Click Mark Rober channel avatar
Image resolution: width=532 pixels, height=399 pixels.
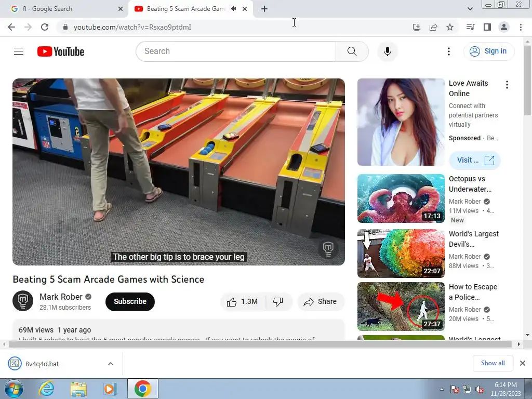pyautogui.click(x=23, y=301)
